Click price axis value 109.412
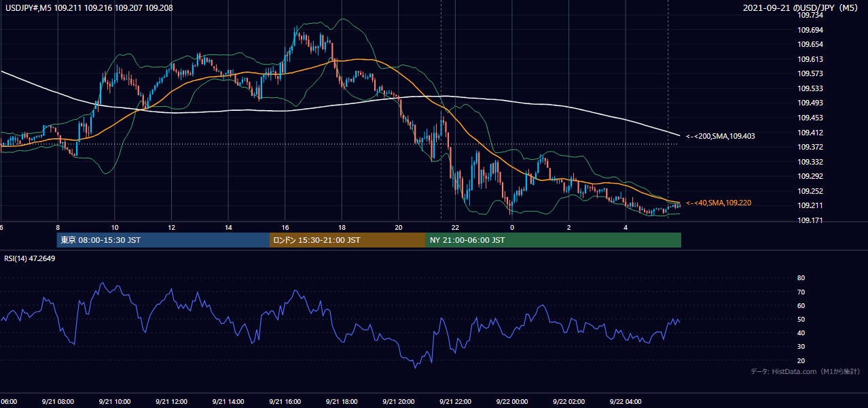This screenshot has height=408, width=868. pyautogui.click(x=810, y=133)
